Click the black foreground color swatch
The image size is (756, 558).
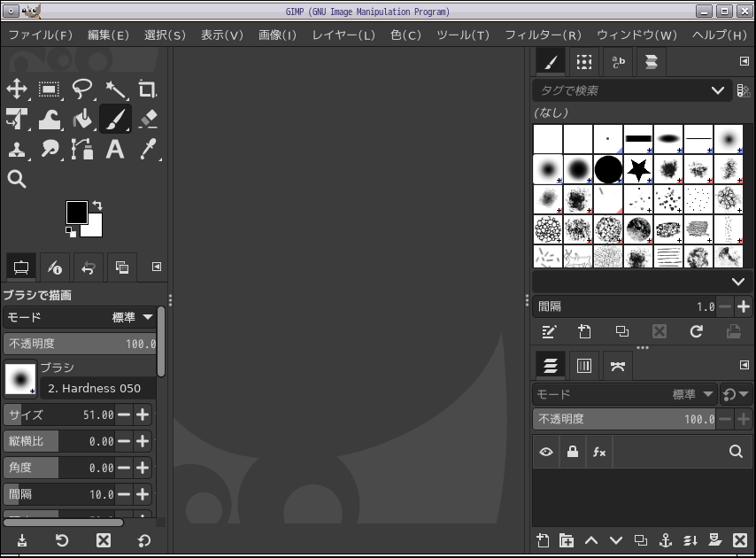tap(76, 213)
